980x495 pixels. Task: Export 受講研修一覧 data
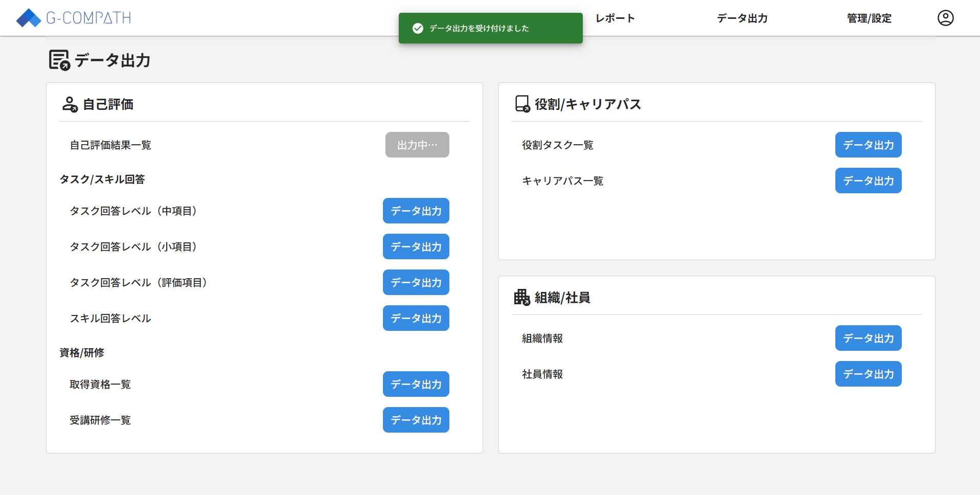pos(416,420)
